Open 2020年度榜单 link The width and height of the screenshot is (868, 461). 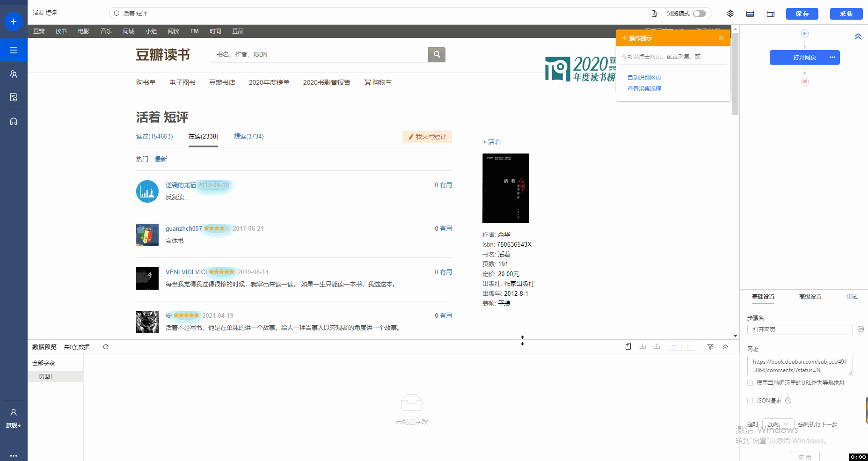coord(269,82)
